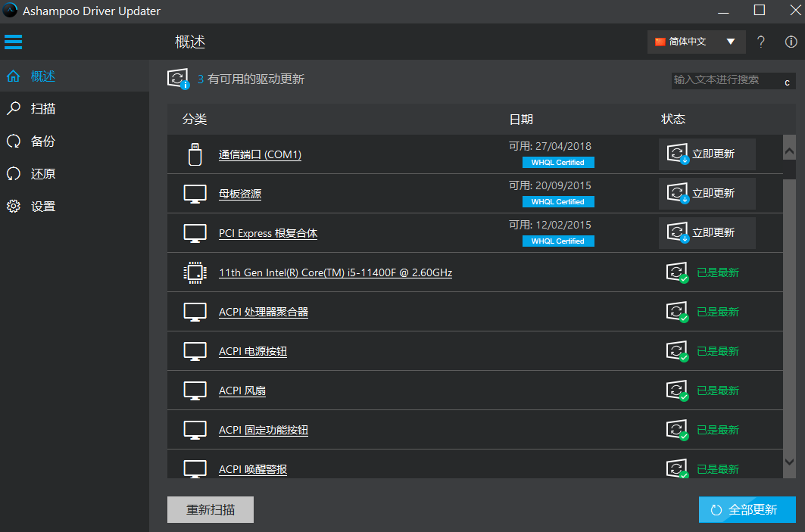Viewport: 805px width, 532px height.
Task: Click the 全部更新 button
Action: (x=747, y=509)
